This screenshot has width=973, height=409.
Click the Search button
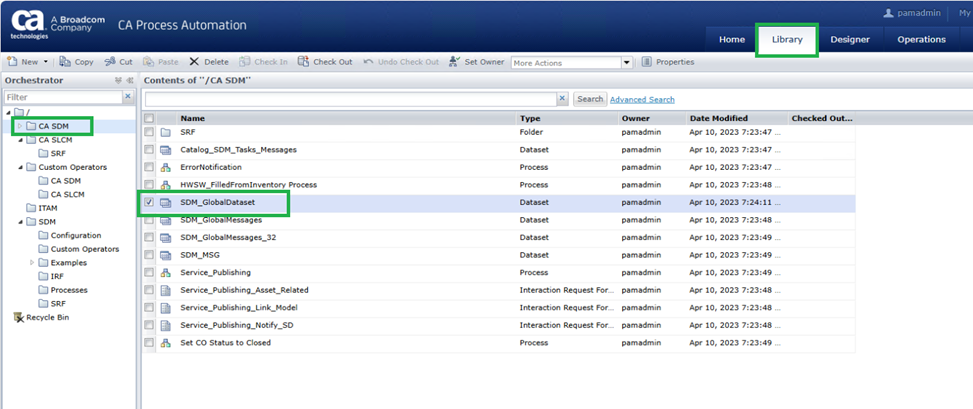(x=590, y=99)
